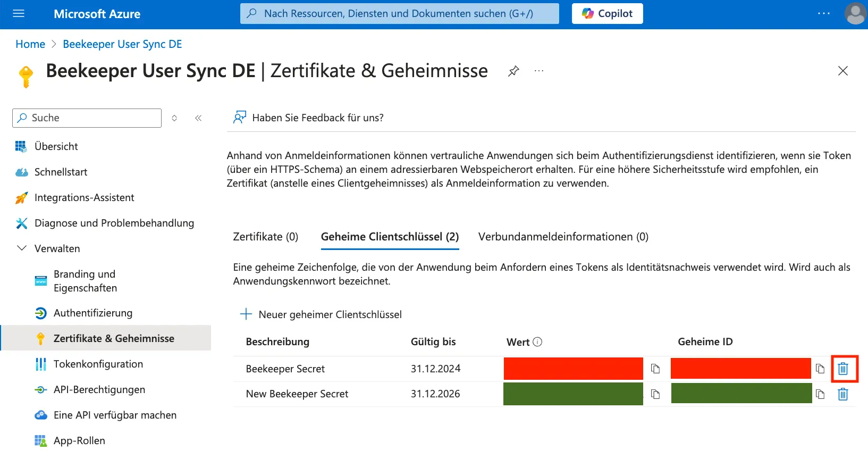Select Zertifikate & Geheimnisse in sidebar
Screen dimensions: 868x450
[x=106, y=338]
